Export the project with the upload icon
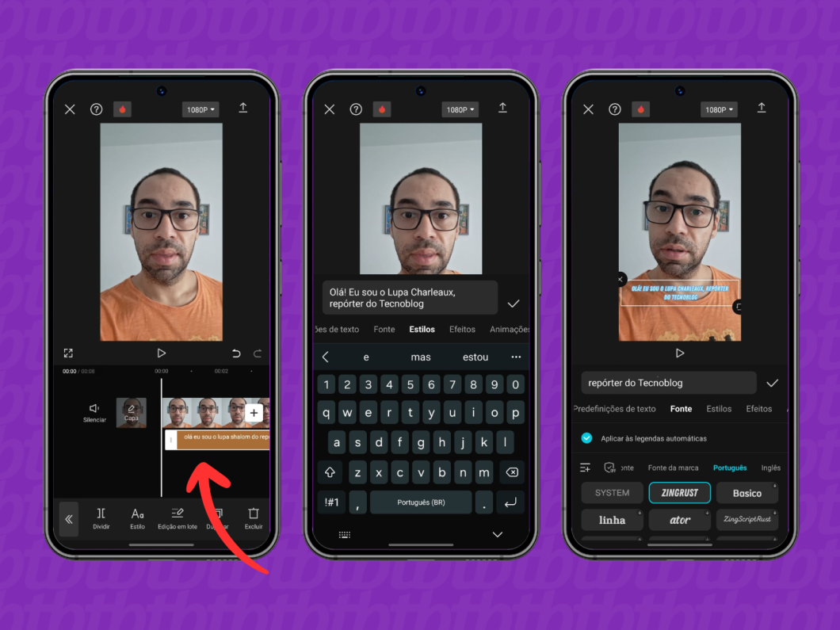 point(243,109)
